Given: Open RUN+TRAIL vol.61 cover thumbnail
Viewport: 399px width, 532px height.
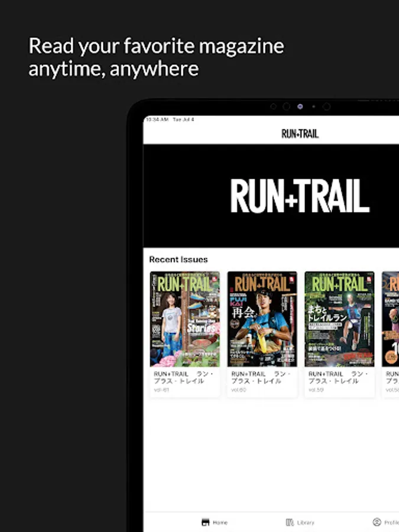Looking at the screenshot, I should pos(185,319).
